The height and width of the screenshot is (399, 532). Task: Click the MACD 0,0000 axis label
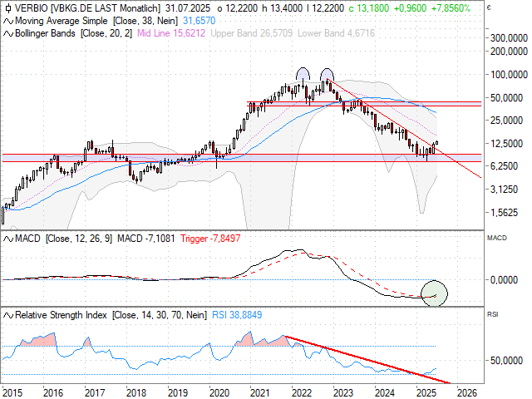(505, 280)
